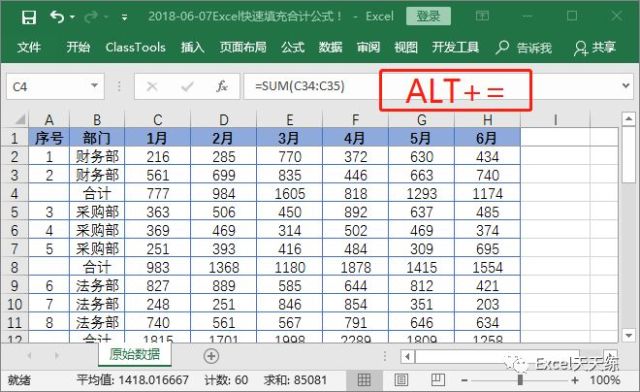Click the 共享 share button

pos(594,48)
